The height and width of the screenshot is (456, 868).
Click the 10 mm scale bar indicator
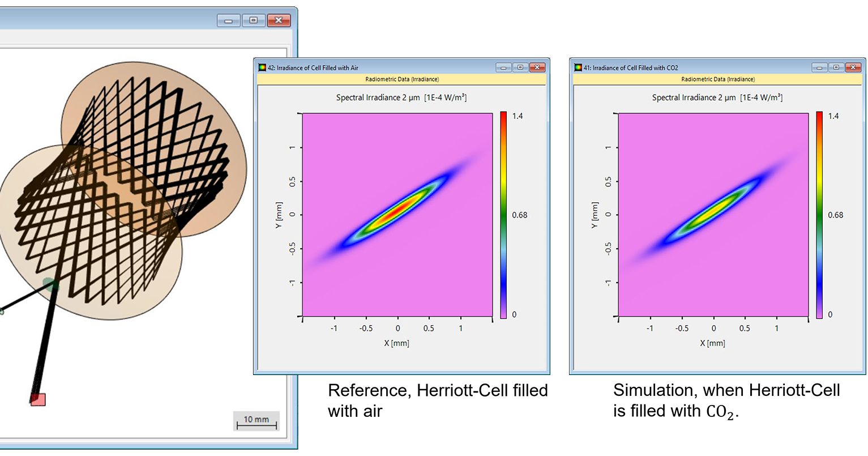(x=256, y=421)
